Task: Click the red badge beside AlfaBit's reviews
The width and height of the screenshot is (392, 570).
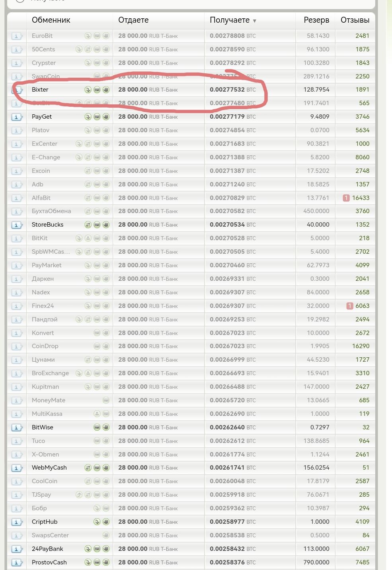Action: click(x=346, y=198)
